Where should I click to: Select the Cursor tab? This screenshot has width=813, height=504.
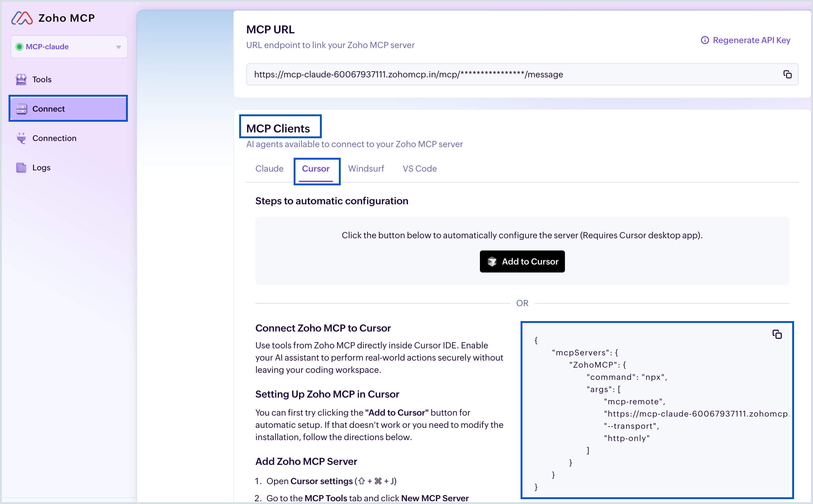click(x=316, y=169)
